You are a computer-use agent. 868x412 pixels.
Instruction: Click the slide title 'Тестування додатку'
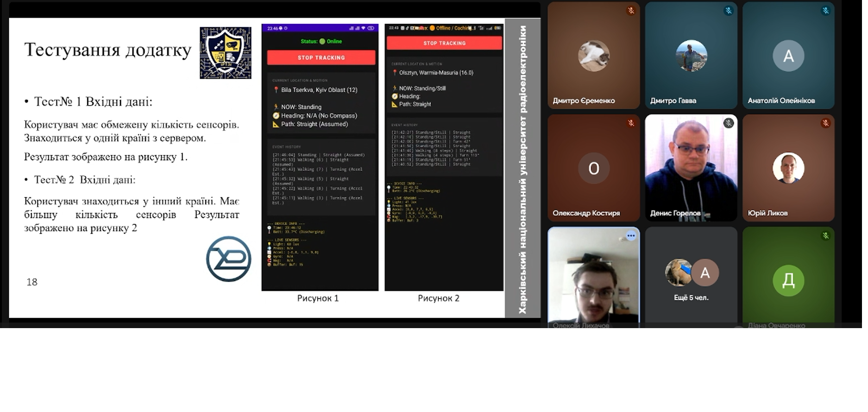point(107,50)
